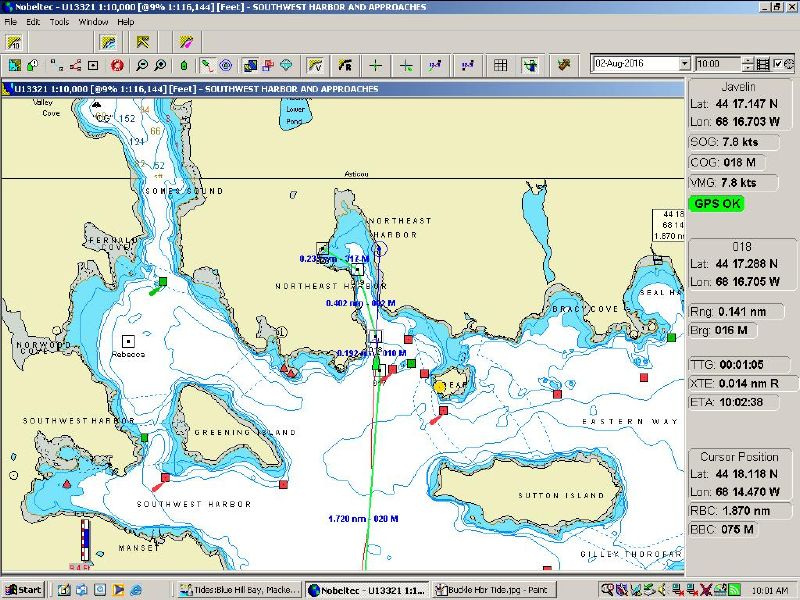This screenshot has height=600, width=800.
Task: Open the 02-Aug-2016 date dropdown
Action: click(683, 66)
